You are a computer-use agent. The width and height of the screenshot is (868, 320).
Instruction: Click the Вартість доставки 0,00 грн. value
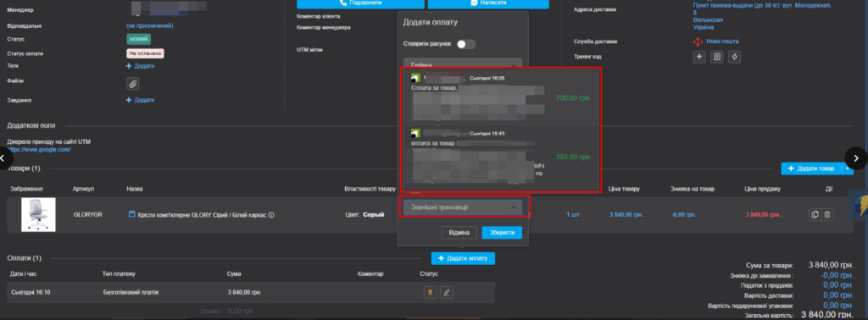coord(838,295)
